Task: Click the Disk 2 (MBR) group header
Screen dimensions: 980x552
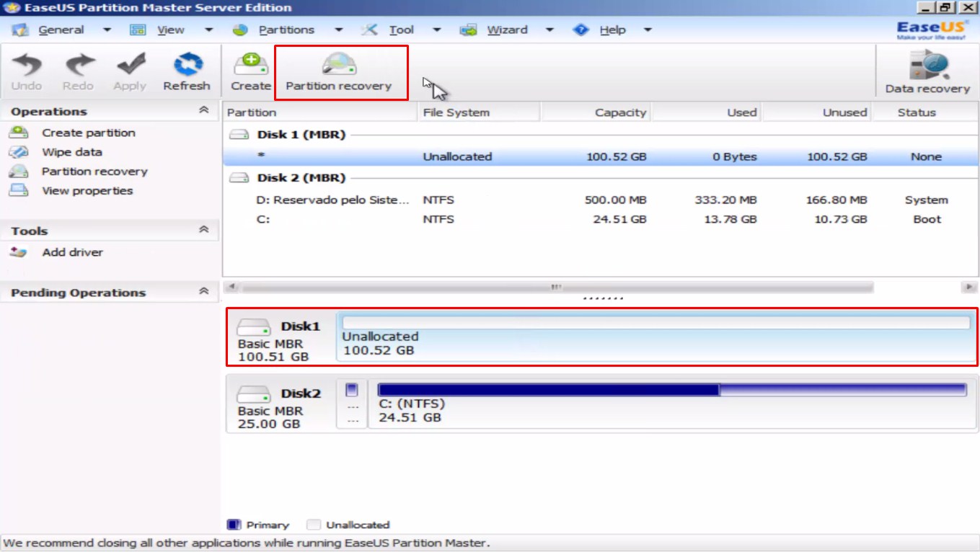Action: tap(301, 178)
